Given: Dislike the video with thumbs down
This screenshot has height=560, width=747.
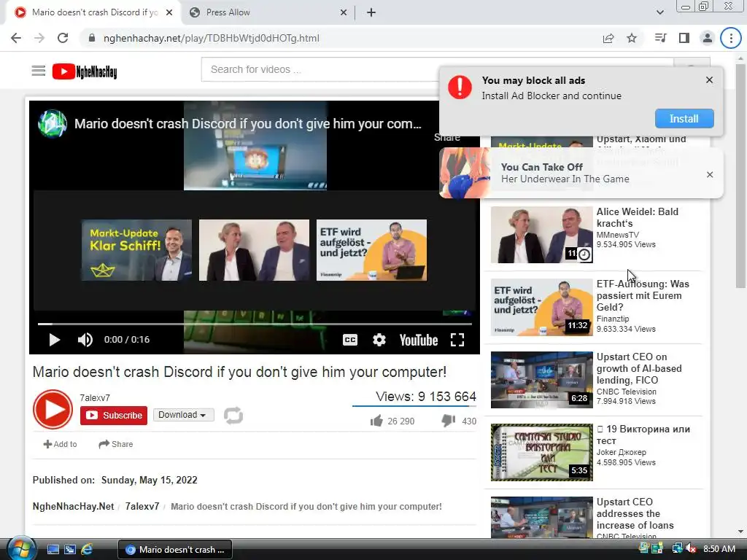Looking at the screenshot, I should click(x=449, y=421).
